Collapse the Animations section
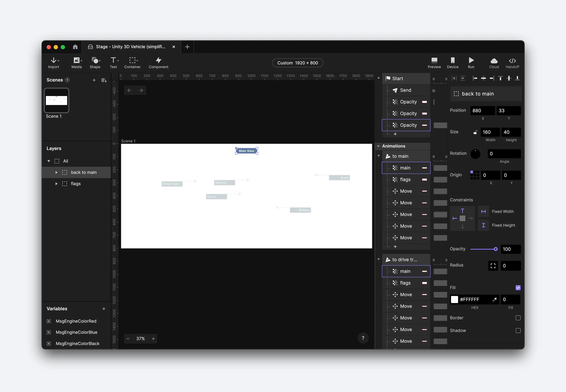566x392 pixels. [x=378, y=146]
